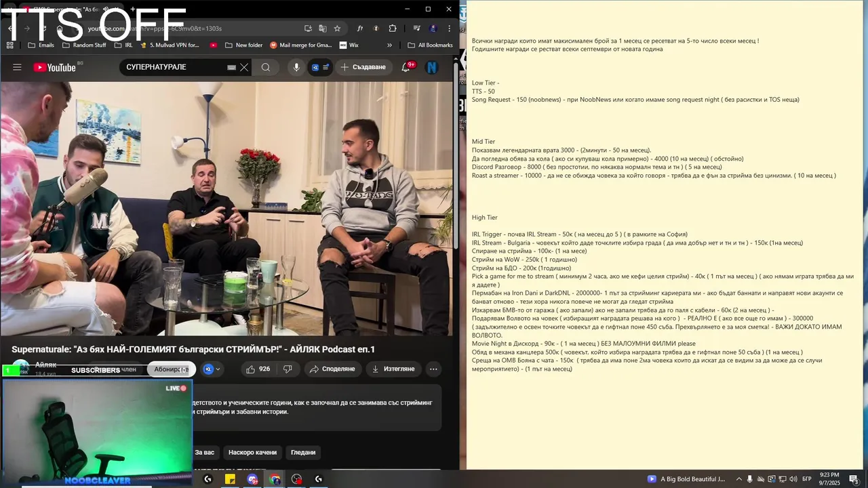The height and width of the screenshot is (488, 868).
Task: Like the video with thumbs up
Action: [x=258, y=369]
